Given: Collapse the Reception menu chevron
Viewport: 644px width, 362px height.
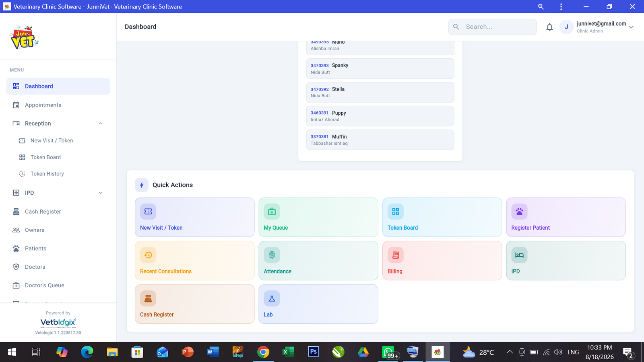Looking at the screenshot, I should (101, 123).
